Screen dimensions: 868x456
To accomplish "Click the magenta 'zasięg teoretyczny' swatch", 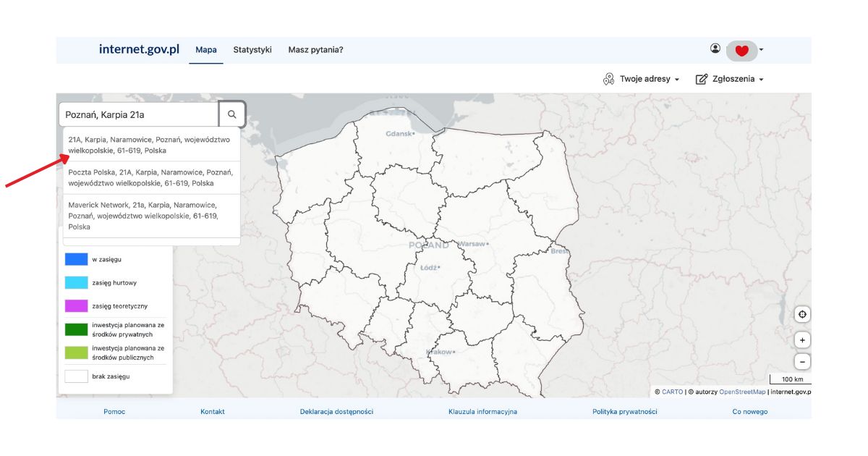I will [x=76, y=305].
